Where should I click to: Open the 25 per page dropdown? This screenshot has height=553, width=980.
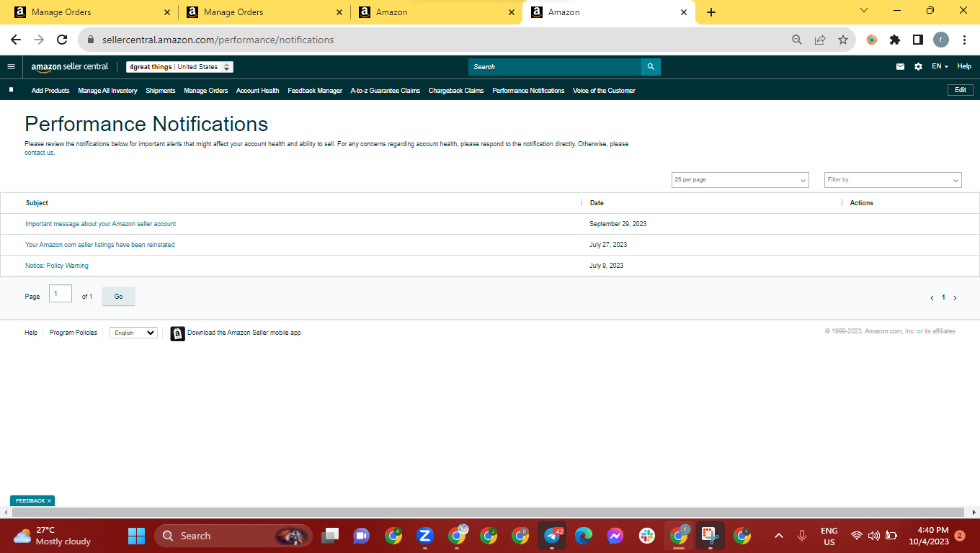tap(740, 180)
